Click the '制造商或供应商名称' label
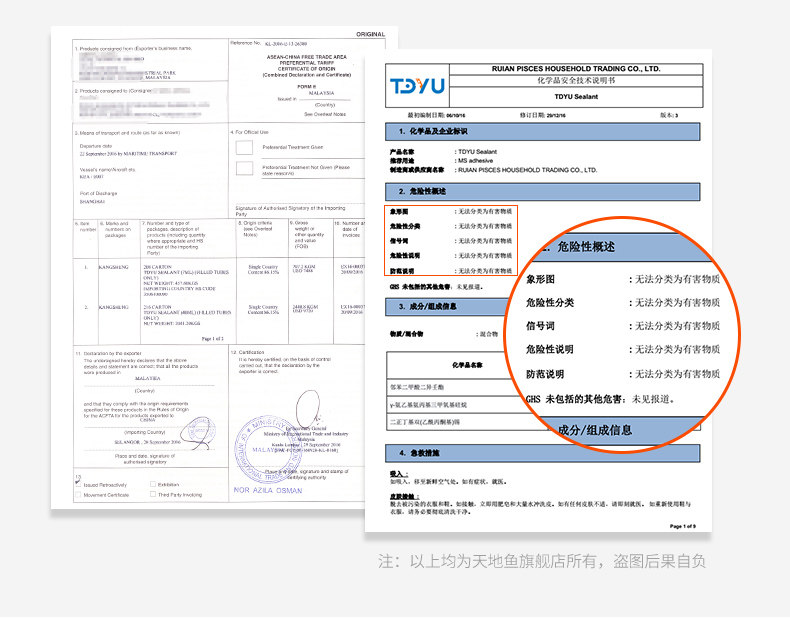790x618 pixels. [417, 170]
